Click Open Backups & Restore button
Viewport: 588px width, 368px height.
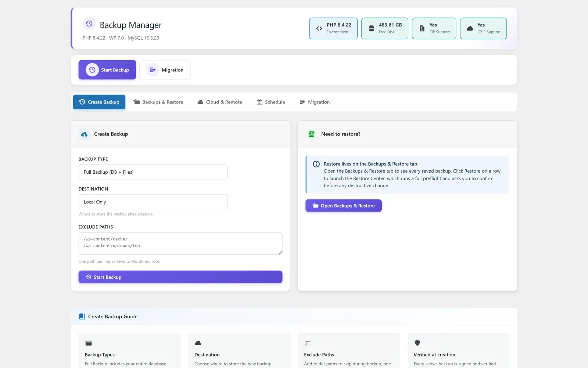pyautogui.click(x=344, y=206)
